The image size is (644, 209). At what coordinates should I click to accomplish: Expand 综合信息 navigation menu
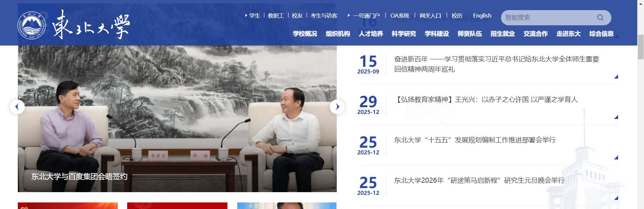pyautogui.click(x=602, y=34)
